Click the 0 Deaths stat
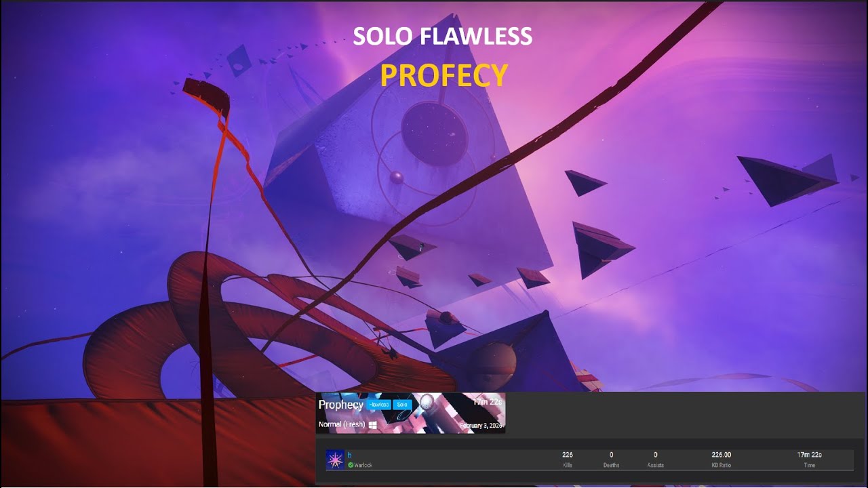This screenshot has width=868, height=488. (x=611, y=459)
